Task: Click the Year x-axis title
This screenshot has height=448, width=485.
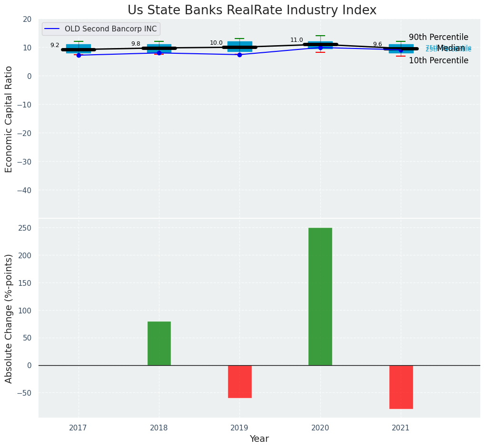Action: pos(259,439)
